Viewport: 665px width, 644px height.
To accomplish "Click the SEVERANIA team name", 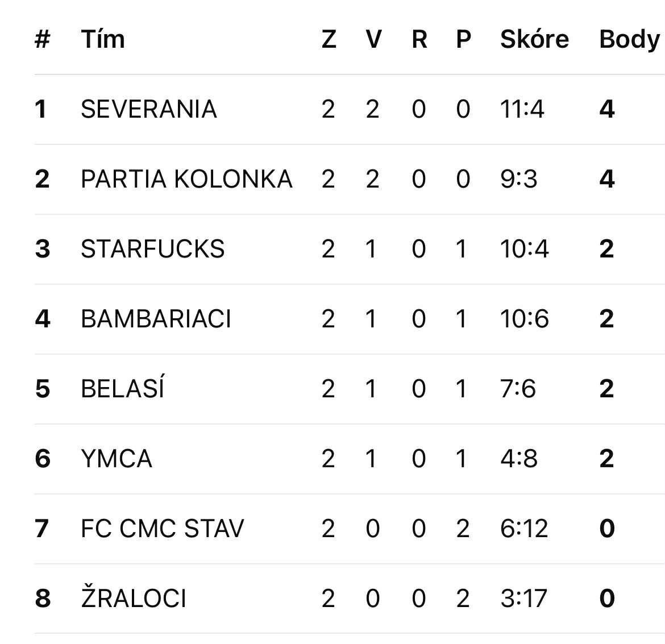I will 148,109.
